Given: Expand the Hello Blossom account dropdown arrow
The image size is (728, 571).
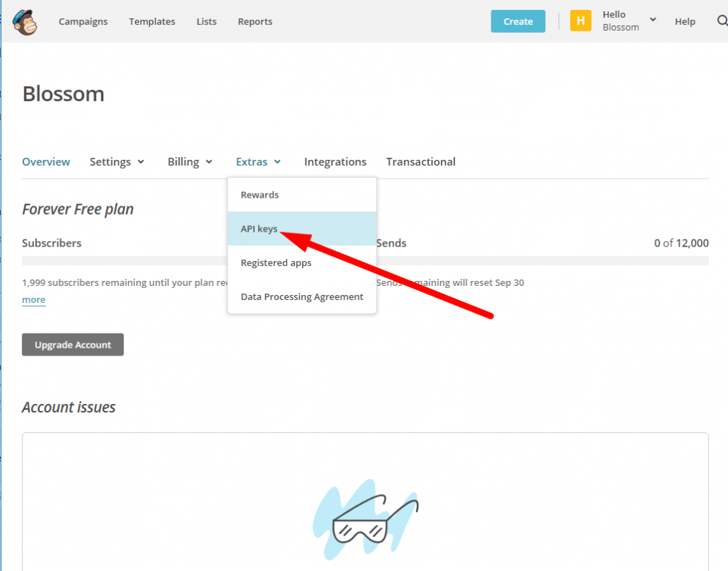Looking at the screenshot, I should [653, 19].
